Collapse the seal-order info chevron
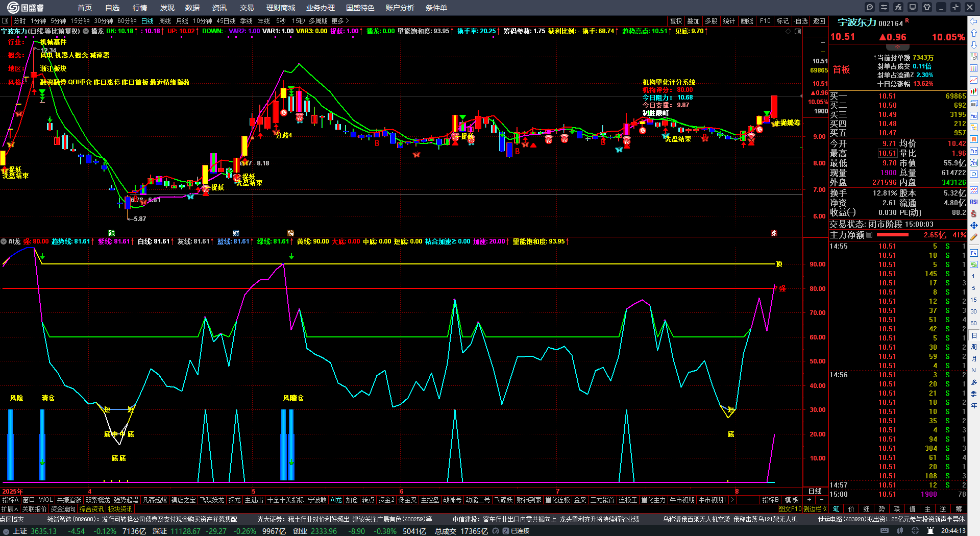This screenshot has height=536, width=980. [x=897, y=47]
